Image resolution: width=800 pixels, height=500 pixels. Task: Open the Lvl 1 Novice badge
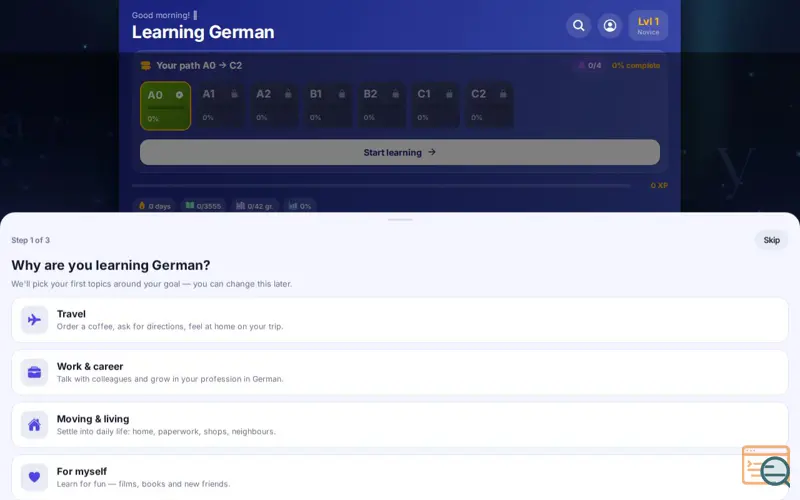tap(648, 26)
